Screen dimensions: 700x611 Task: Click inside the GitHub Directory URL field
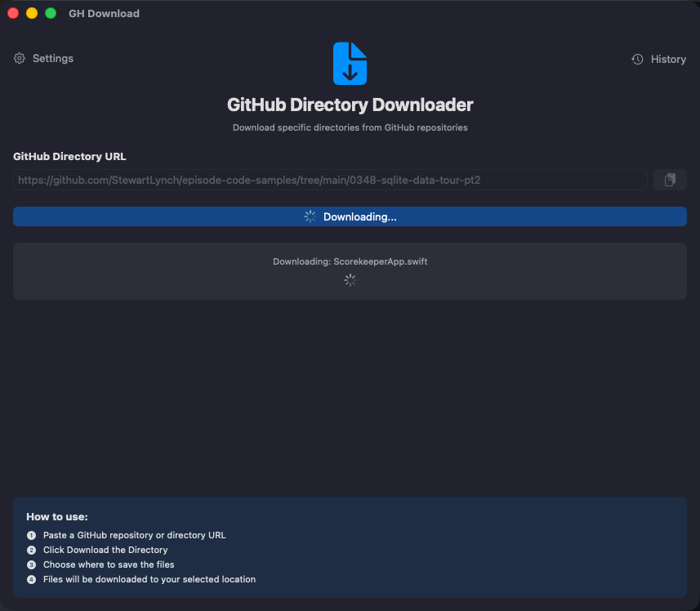[x=330, y=180]
